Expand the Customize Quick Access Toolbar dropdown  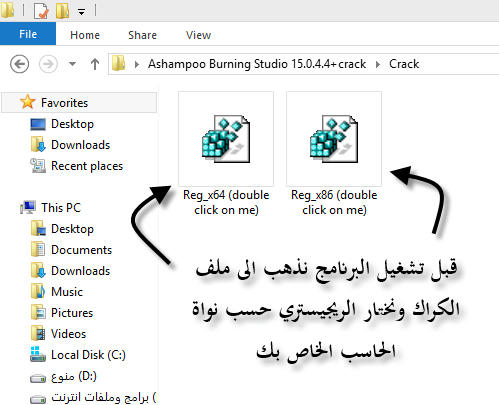pos(81,12)
